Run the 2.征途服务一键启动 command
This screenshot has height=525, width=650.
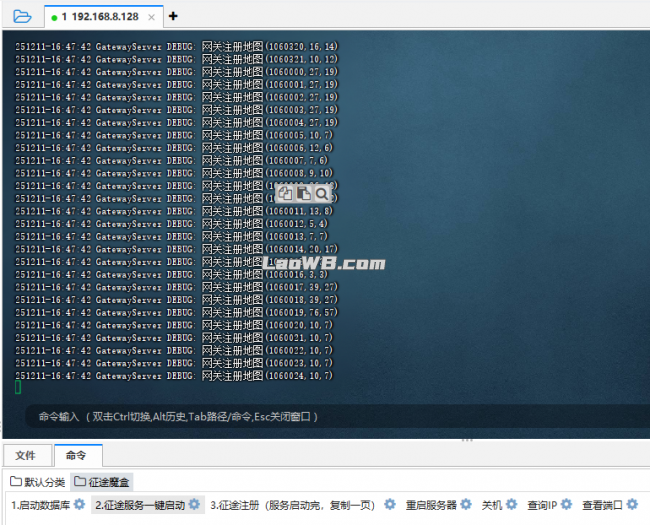click(x=140, y=505)
